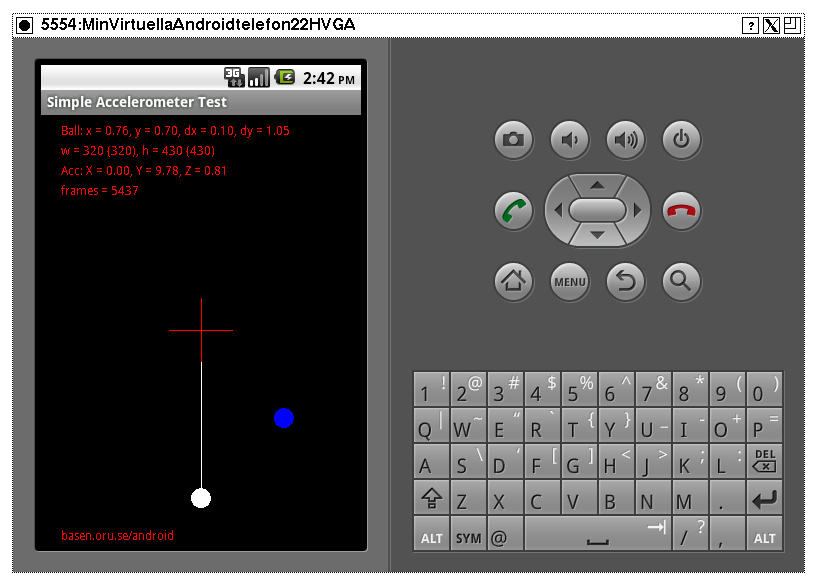
Task: Click the L key
Action: tap(727, 461)
